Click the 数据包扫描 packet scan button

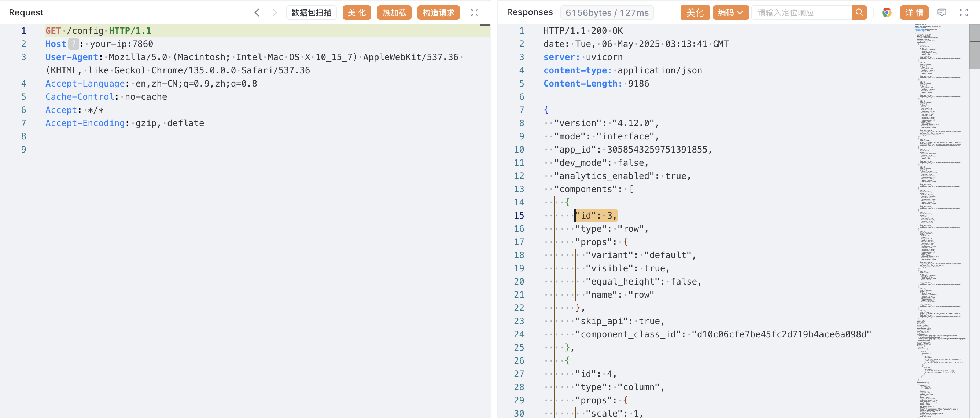311,12
